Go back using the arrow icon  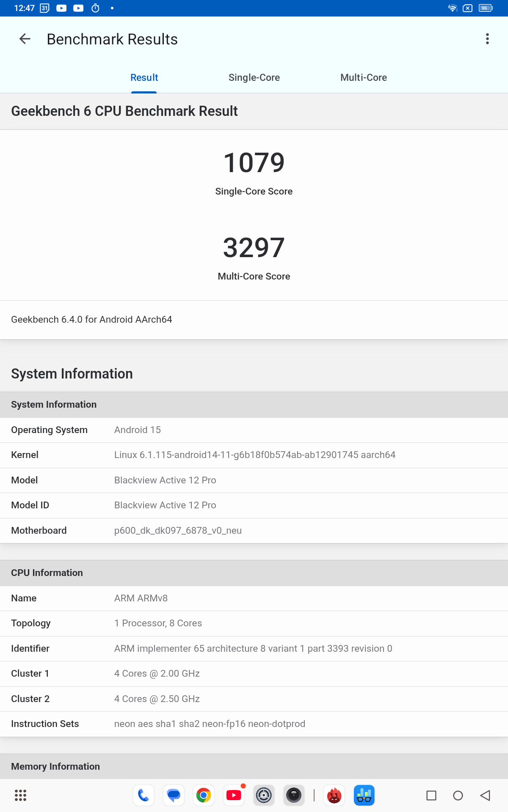coord(25,39)
